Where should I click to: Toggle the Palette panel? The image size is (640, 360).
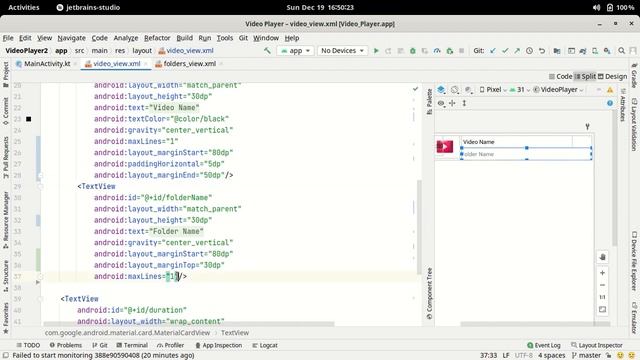429,101
